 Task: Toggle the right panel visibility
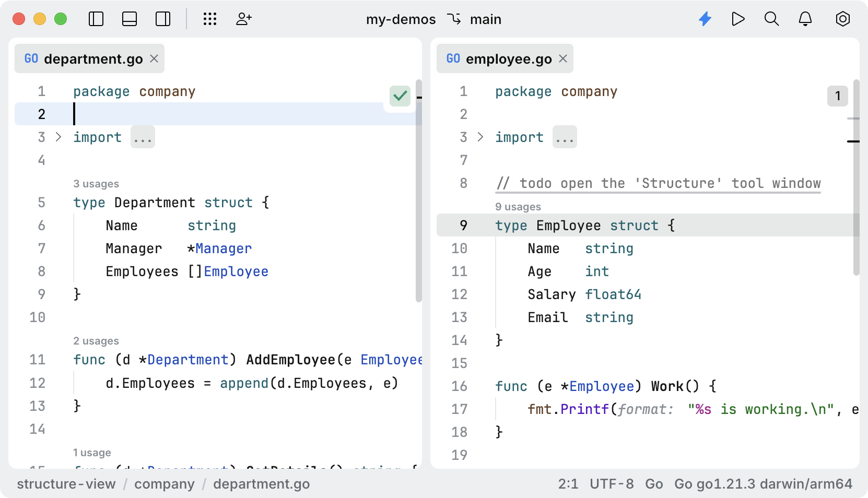(162, 19)
